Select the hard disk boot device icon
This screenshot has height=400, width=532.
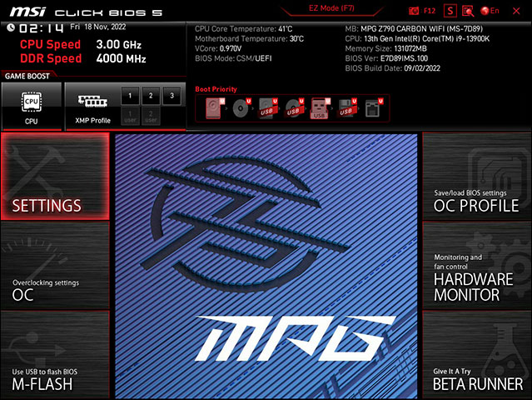point(215,108)
